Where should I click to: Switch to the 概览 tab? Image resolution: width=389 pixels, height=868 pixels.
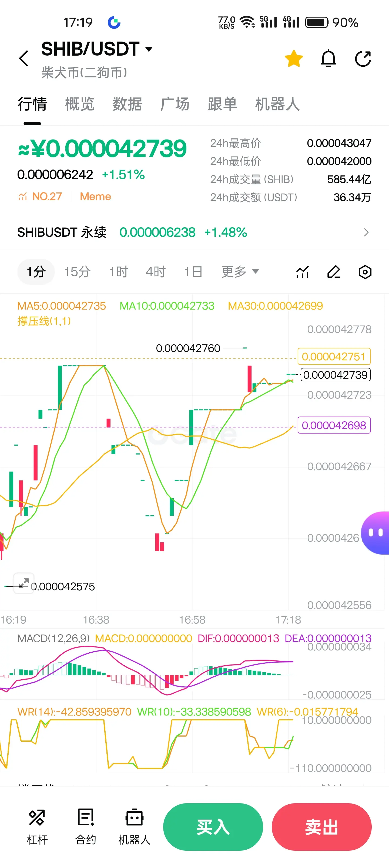click(x=80, y=104)
